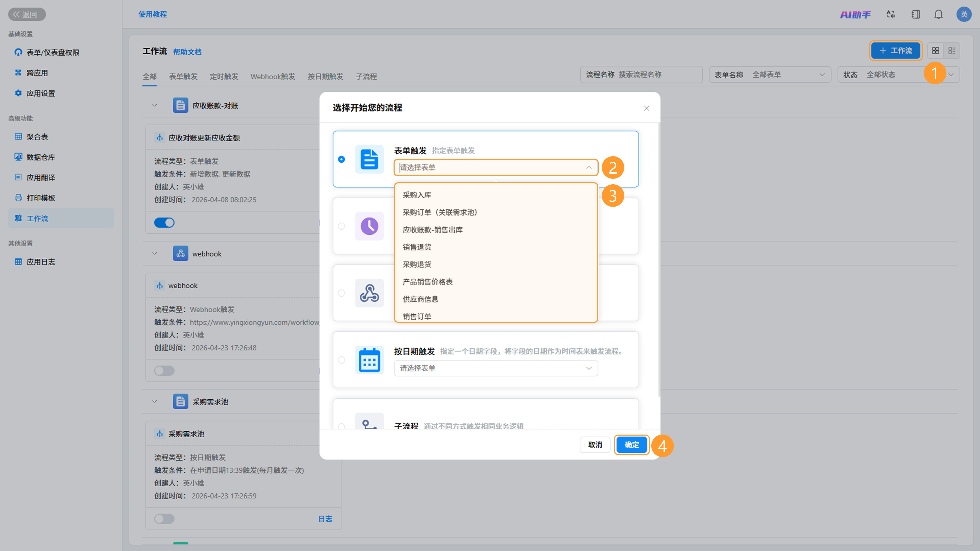Click the webhook group icon
Image resolution: width=980 pixels, height=551 pixels.
[x=180, y=254]
